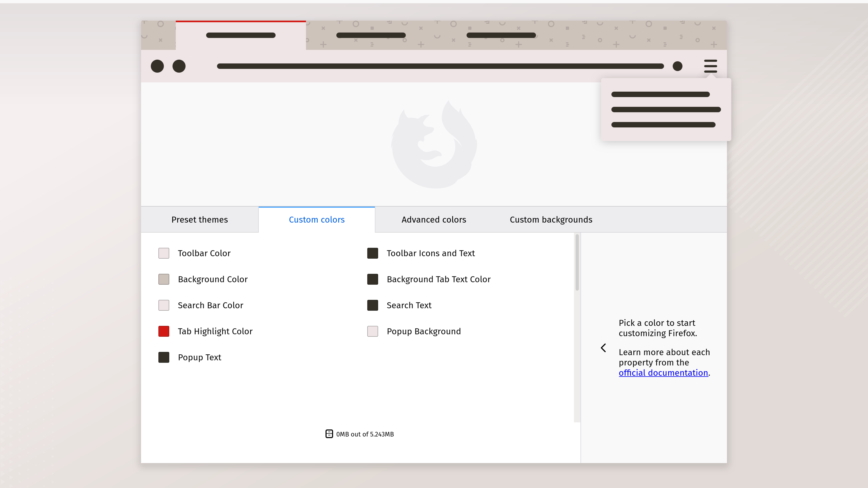This screenshot has width=868, height=488.
Task: Pick the Search Bar Color swatch
Action: [x=164, y=305]
